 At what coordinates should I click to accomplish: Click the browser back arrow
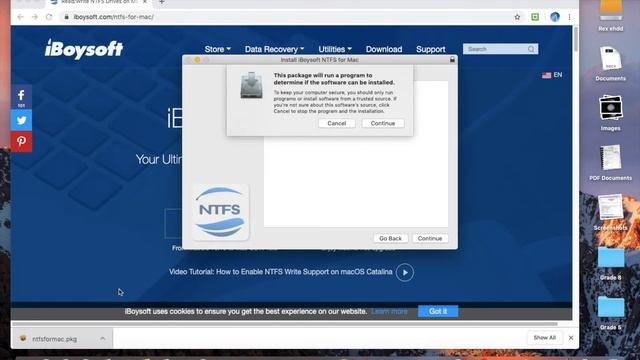pos(20,17)
